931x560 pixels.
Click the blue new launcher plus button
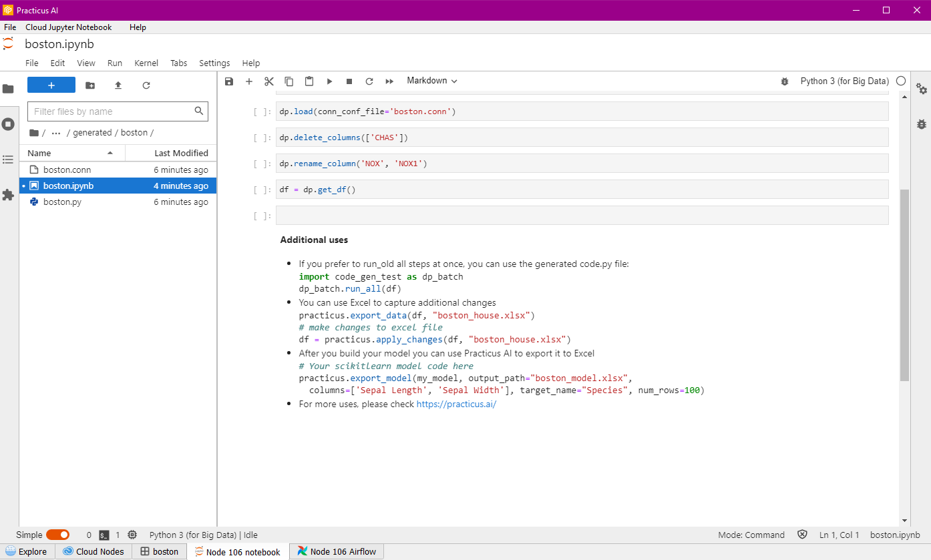(x=51, y=85)
